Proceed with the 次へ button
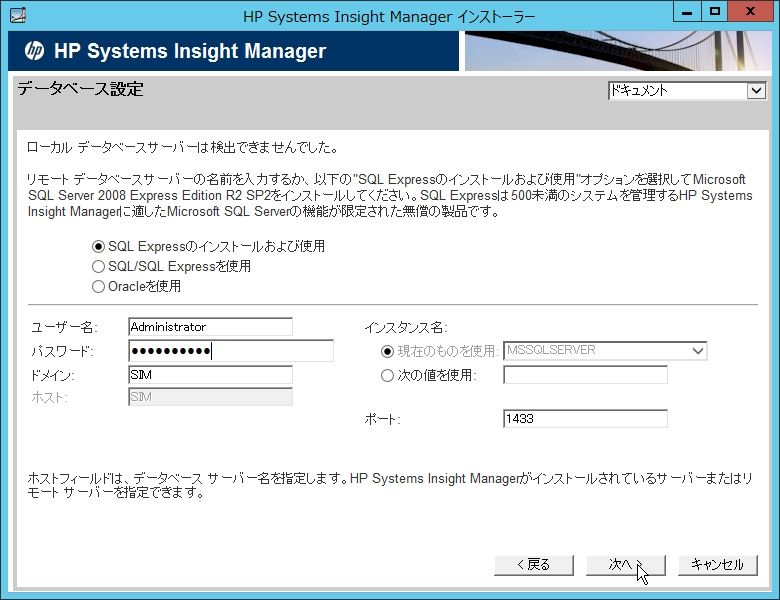Screen dimensions: 780x600 [625, 565]
